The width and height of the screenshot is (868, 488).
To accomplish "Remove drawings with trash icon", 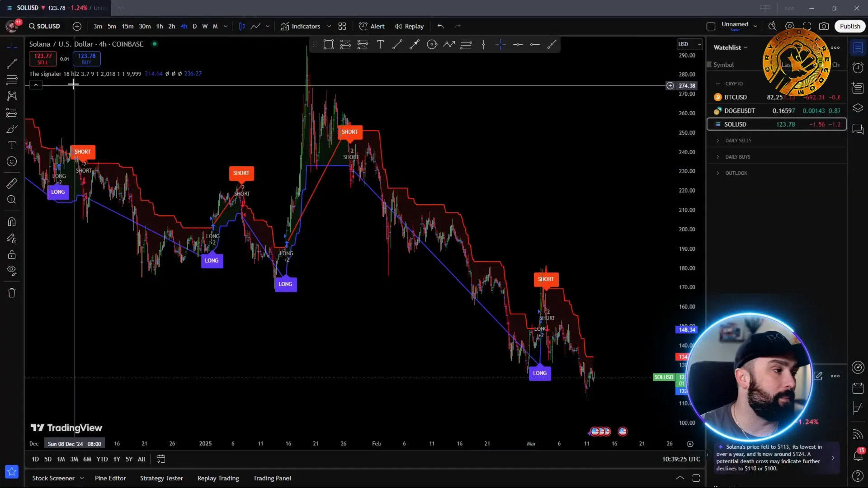I will (x=12, y=293).
